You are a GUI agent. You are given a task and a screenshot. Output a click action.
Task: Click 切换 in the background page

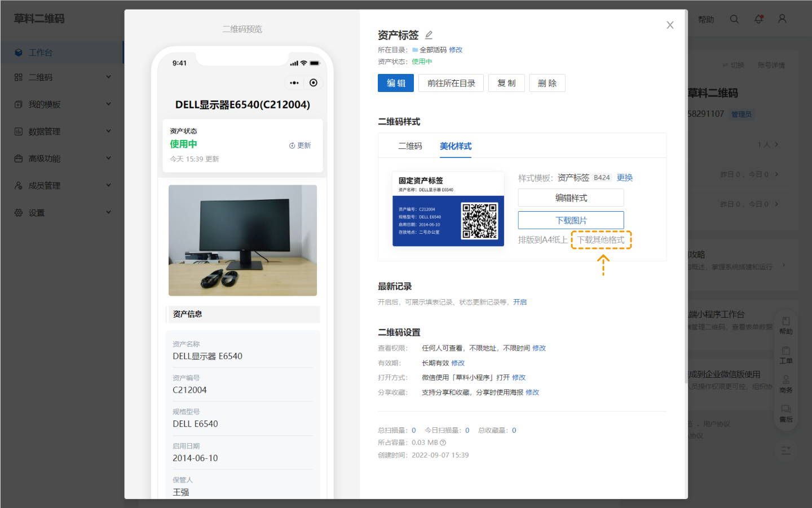734,65
